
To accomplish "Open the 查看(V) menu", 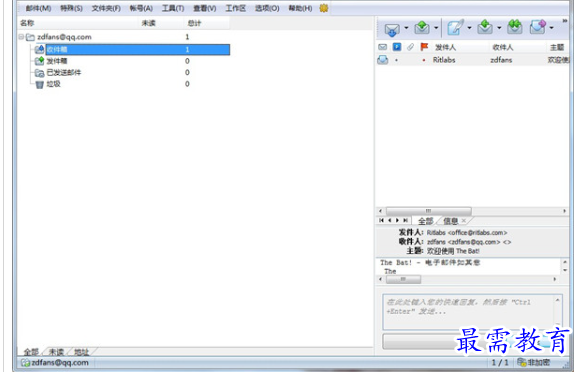I will (x=205, y=8).
